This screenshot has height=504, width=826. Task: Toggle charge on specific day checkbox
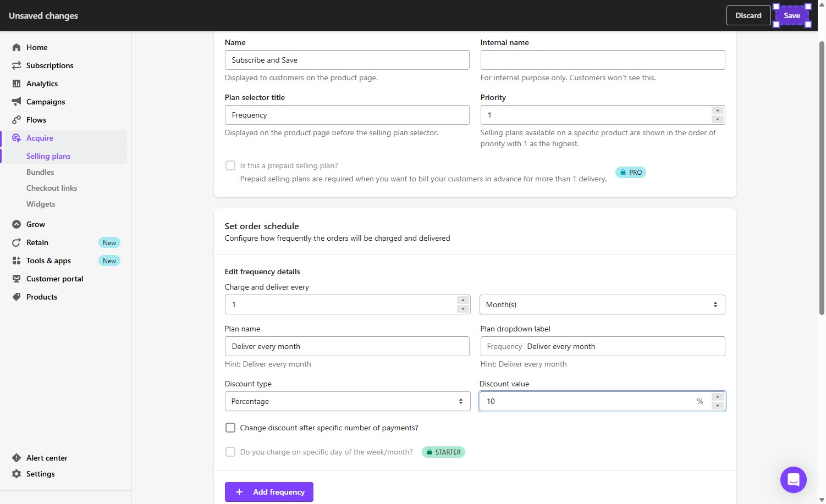pyautogui.click(x=230, y=452)
